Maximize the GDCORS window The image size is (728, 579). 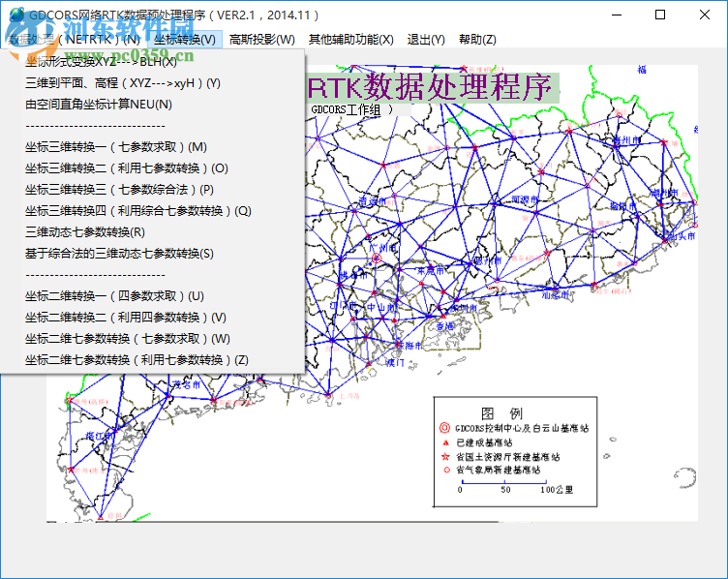click(660, 15)
